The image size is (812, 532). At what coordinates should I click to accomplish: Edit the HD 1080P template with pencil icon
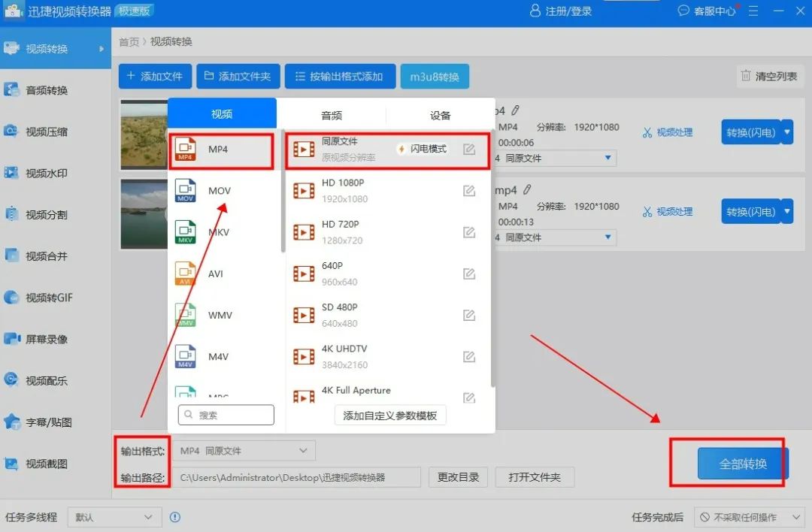point(469,191)
